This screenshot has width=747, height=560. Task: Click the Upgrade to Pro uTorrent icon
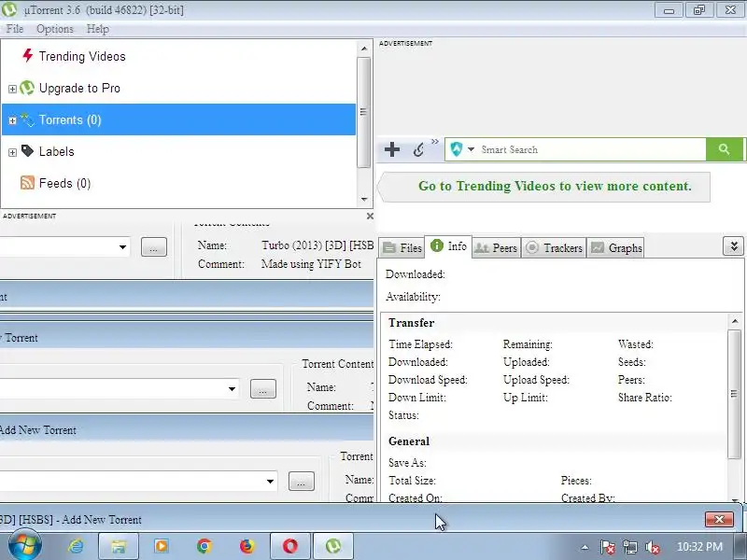(28, 88)
